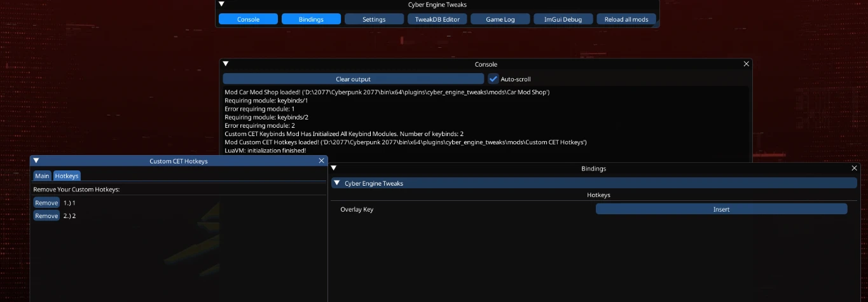
Task: Collapse the Bindings window triangle
Action: coord(334,168)
